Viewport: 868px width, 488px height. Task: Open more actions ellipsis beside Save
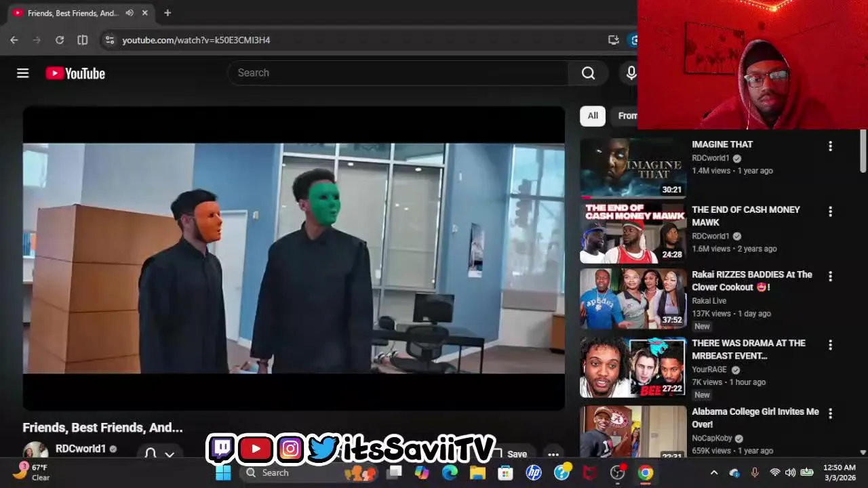pyautogui.click(x=553, y=454)
